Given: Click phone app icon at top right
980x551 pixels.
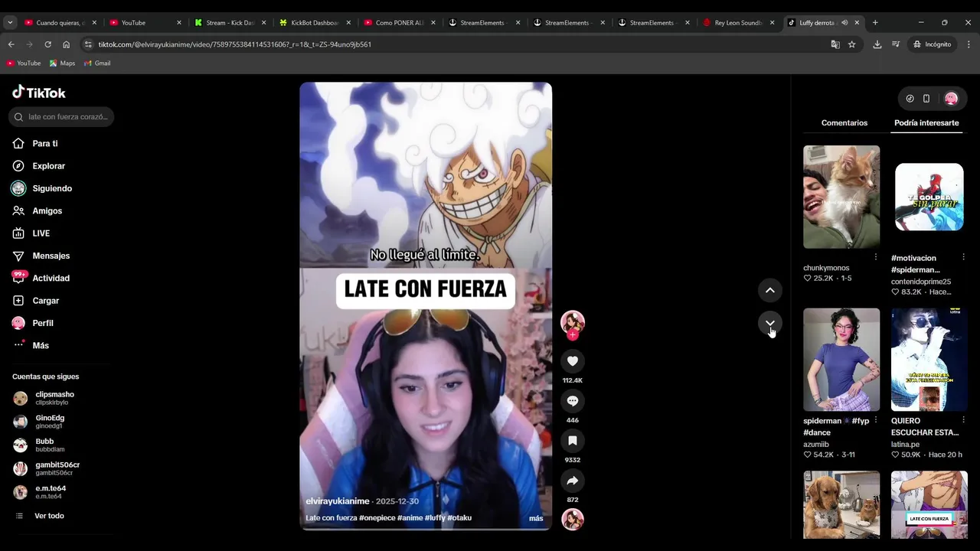Looking at the screenshot, I should pos(926,99).
